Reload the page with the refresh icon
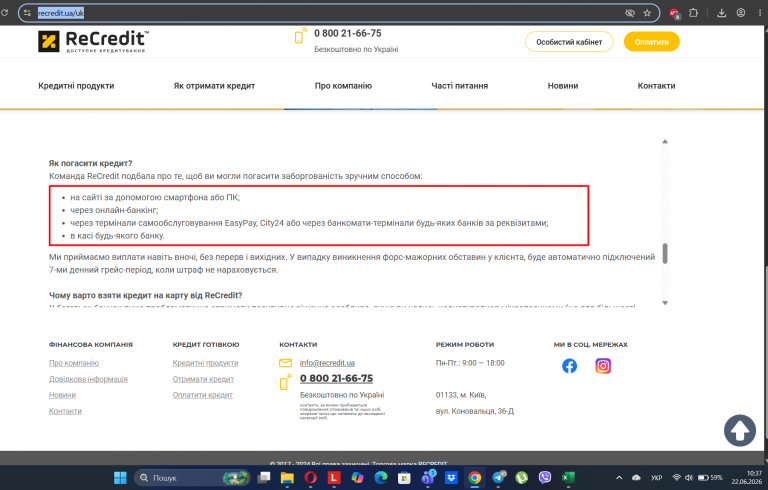This screenshot has width=768, height=490. 4,13
